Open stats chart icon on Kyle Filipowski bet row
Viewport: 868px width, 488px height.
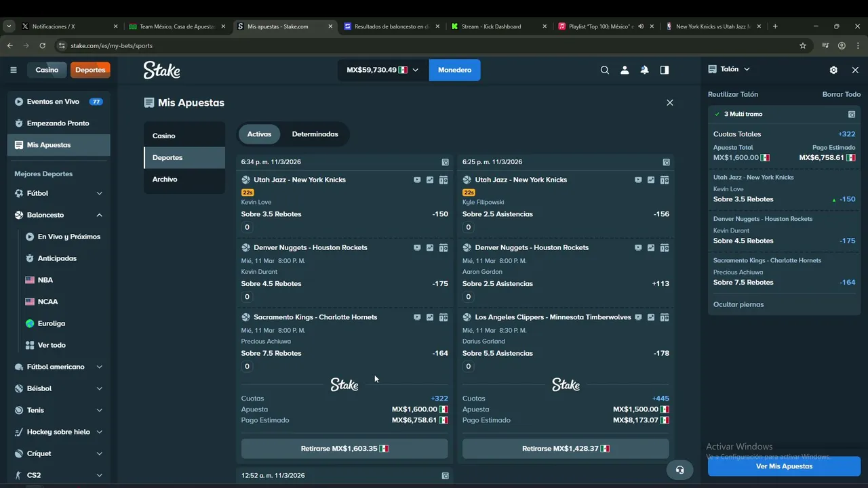tap(651, 180)
